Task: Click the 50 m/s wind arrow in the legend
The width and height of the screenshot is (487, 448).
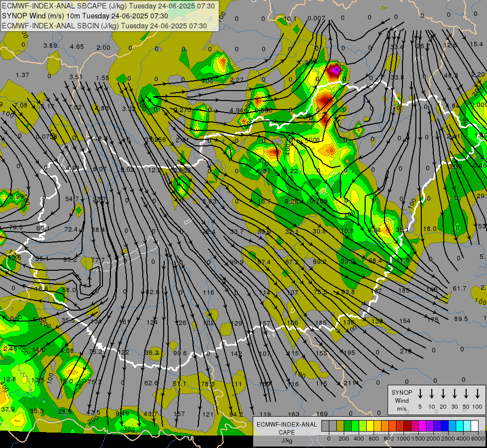Action: 466,394
